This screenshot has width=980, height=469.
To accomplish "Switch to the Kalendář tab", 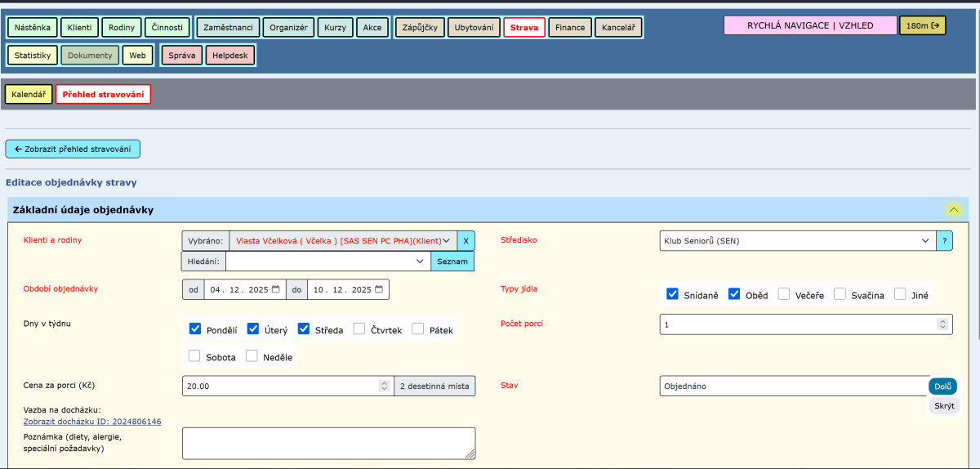I will (x=29, y=95).
